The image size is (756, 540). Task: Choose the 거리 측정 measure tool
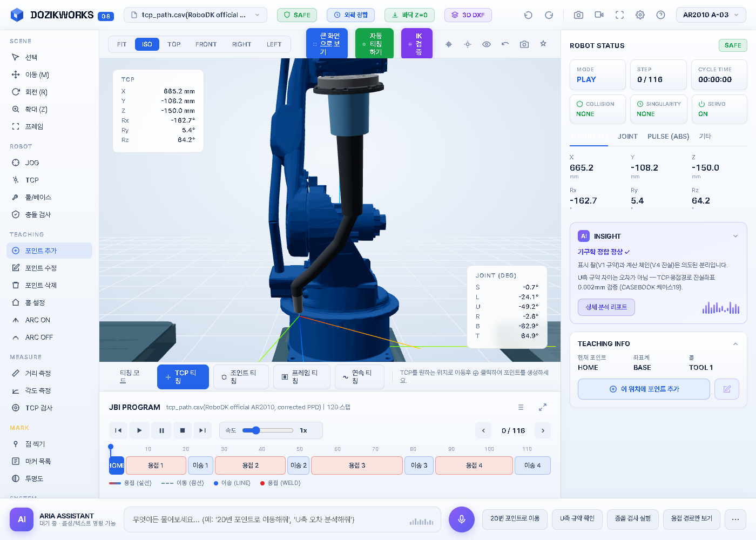[49, 373]
